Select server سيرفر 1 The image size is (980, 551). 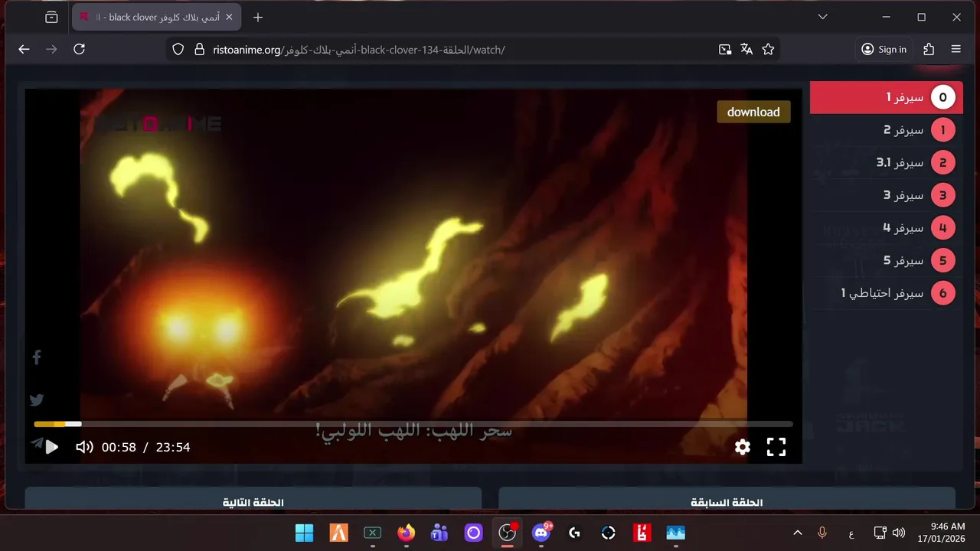click(887, 97)
